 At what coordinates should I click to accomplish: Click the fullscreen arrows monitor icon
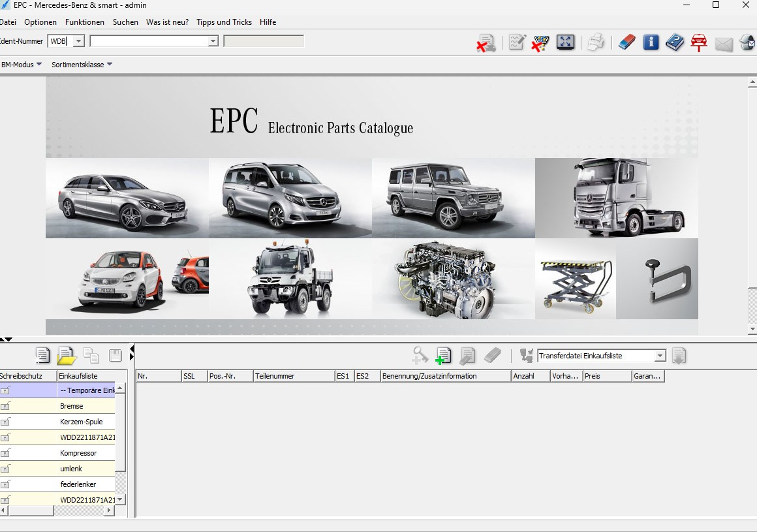pyautogui.click(x=565, y=42)
